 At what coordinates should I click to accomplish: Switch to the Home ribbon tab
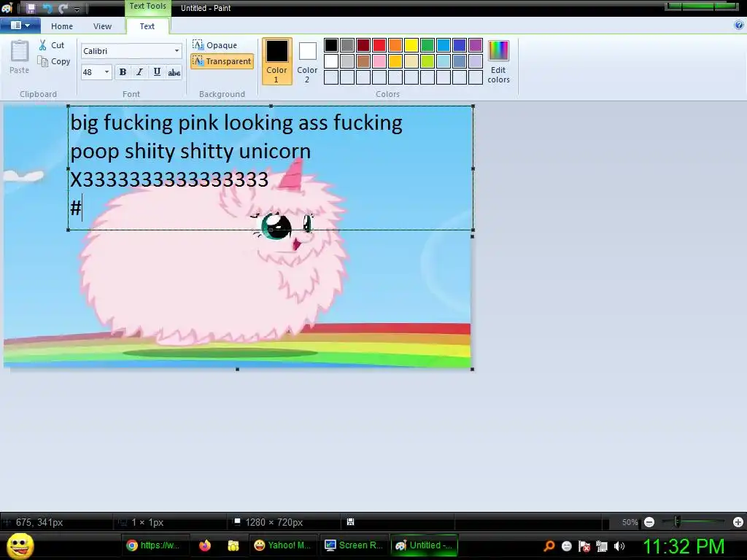pyautogui.click(x=62, y=26)
